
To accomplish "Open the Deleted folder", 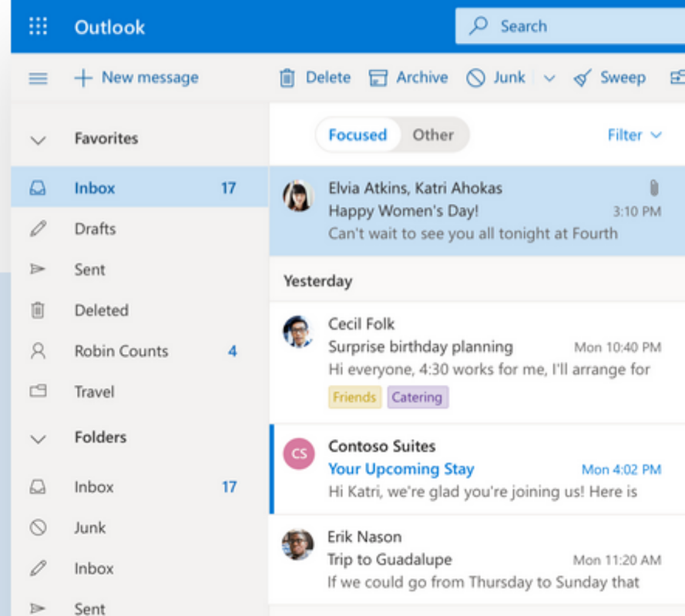I will click(139, 310).
